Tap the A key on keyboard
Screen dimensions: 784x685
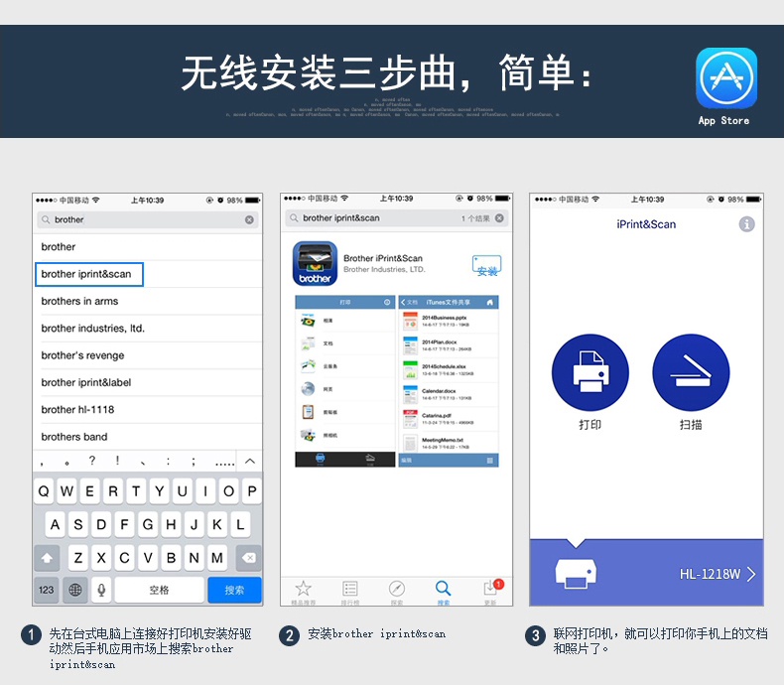pos(56,524)
